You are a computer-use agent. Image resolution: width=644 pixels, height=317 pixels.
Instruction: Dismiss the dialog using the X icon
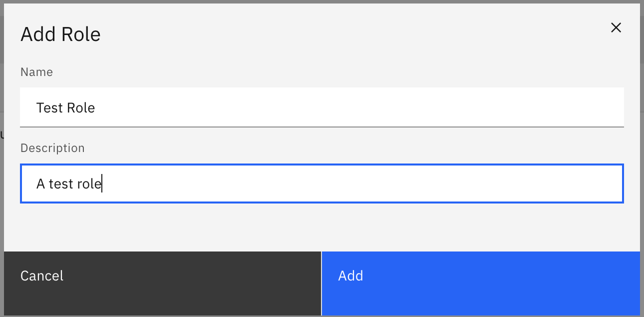[x=616, y=27]
